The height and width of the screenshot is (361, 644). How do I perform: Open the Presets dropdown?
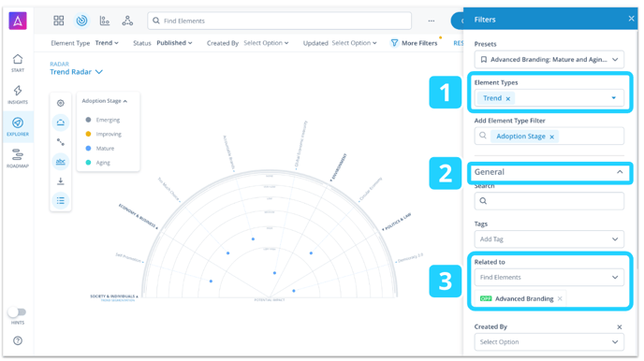click(x=549, y=60)
